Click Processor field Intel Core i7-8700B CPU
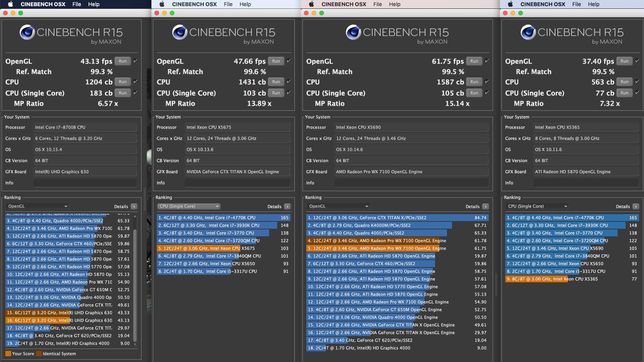Image resolution: width=644 pixels, height=362 pixels. (x=85, y=127)
